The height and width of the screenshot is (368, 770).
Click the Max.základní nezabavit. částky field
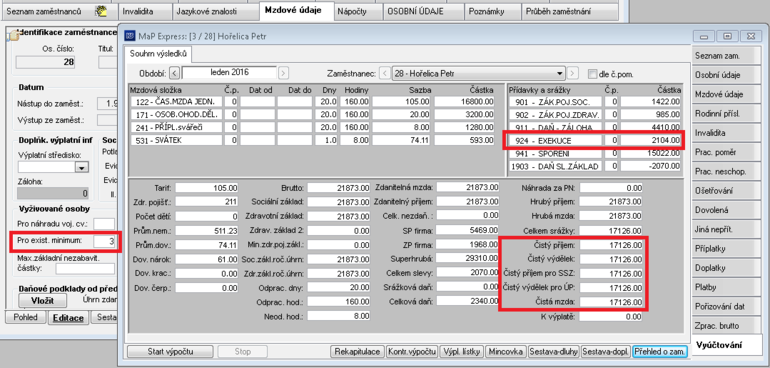[x=85, y=268]
